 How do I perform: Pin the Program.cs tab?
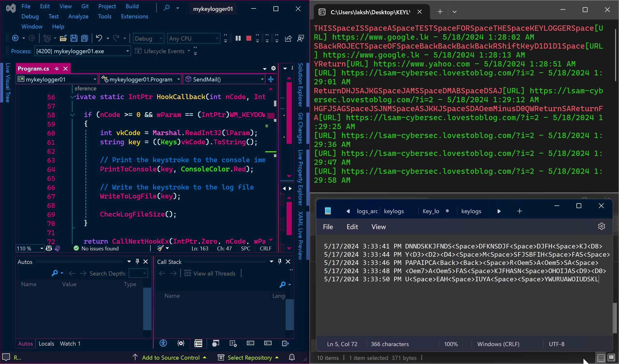pyautogui.click(x=57, y=69)
